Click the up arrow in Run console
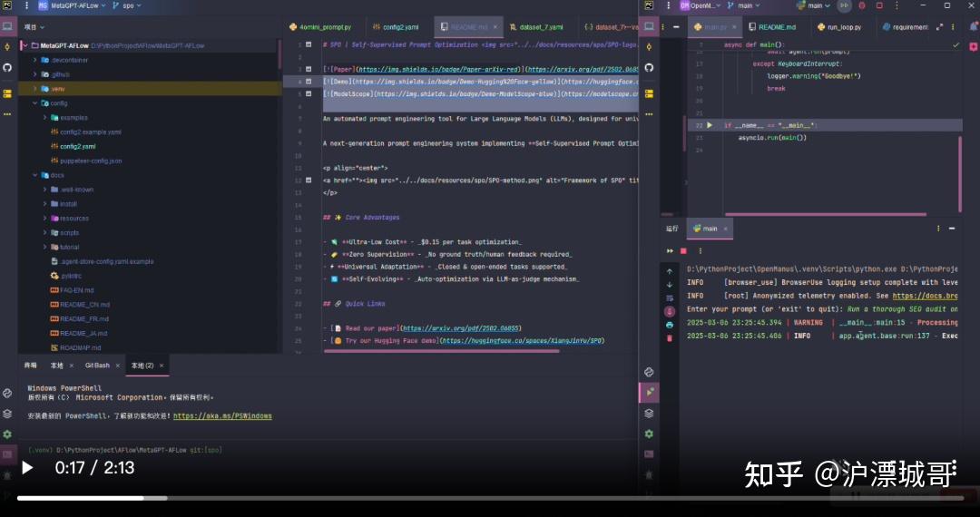Screen dimensions: 980x517 tap(670, 271)
